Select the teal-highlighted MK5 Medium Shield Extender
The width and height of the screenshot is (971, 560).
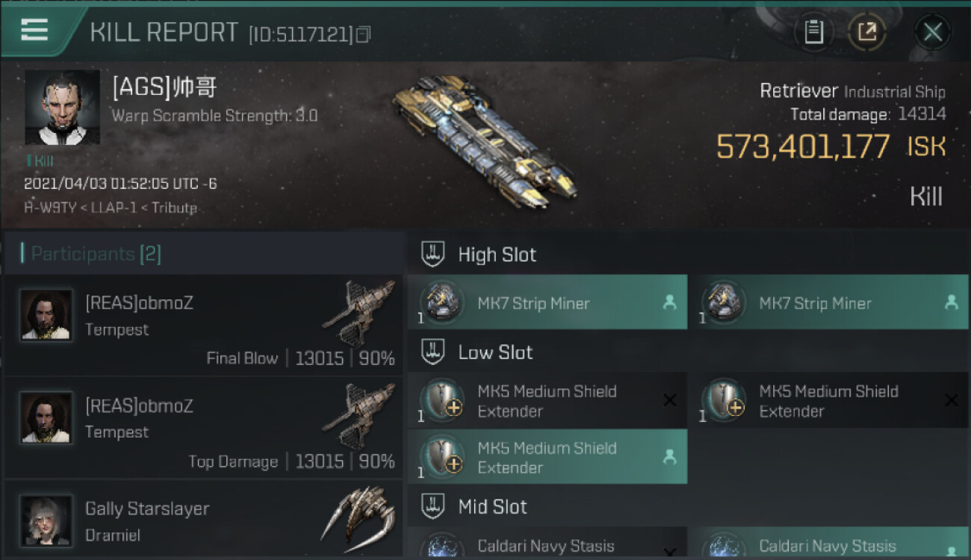(x=547, y=457)
